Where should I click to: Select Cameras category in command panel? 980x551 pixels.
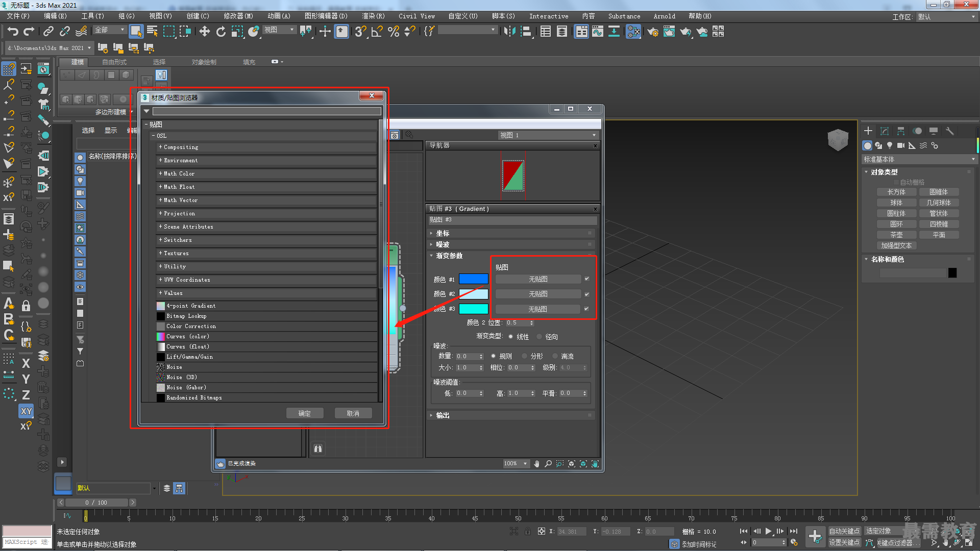point(901,145)
